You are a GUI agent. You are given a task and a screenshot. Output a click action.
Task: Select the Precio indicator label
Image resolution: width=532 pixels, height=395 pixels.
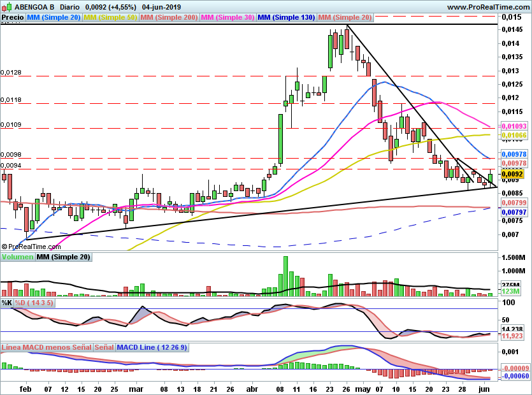coord(13,17)
